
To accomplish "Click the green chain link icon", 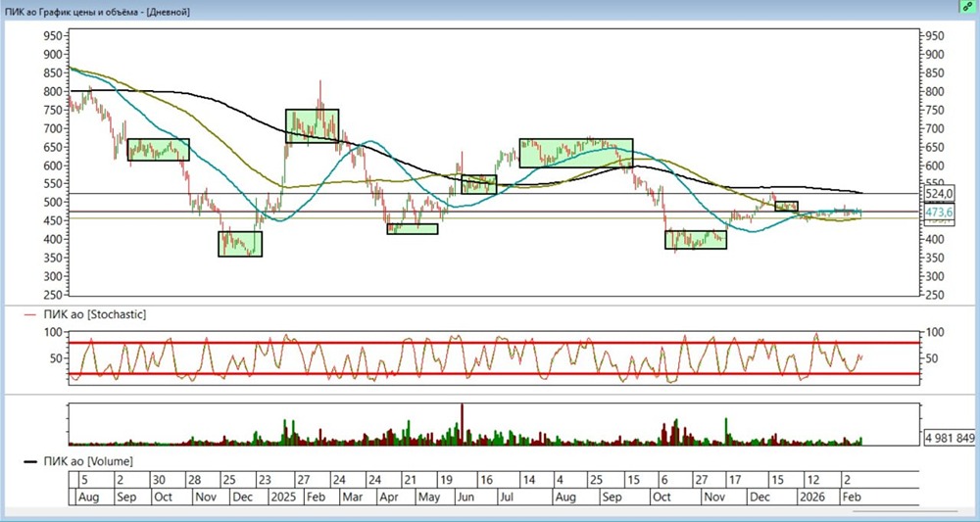I will (x=967, y=6).
